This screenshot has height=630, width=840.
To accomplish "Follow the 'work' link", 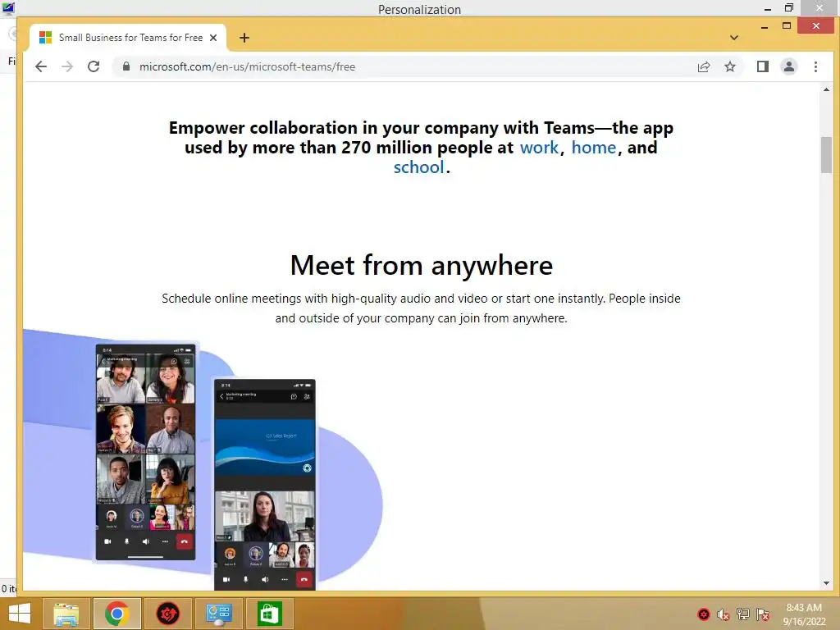I will point(539,148).
